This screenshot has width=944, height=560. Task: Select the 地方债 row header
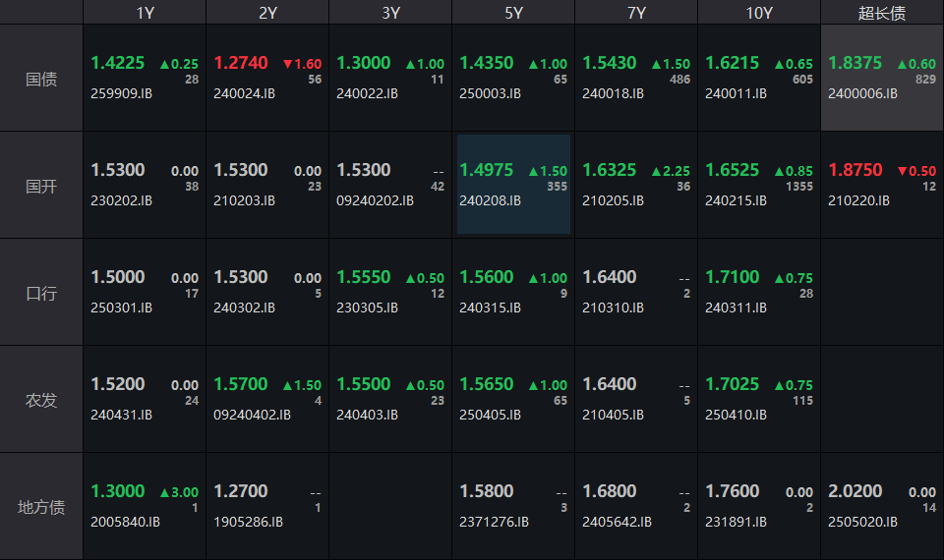click(x=41, y=507)
